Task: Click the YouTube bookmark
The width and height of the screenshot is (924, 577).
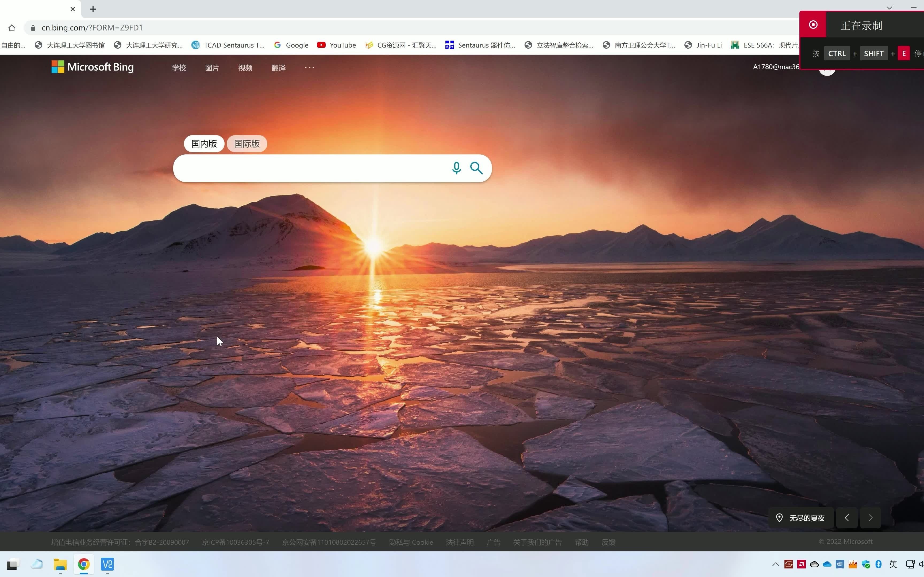Action: pos(336,45)
